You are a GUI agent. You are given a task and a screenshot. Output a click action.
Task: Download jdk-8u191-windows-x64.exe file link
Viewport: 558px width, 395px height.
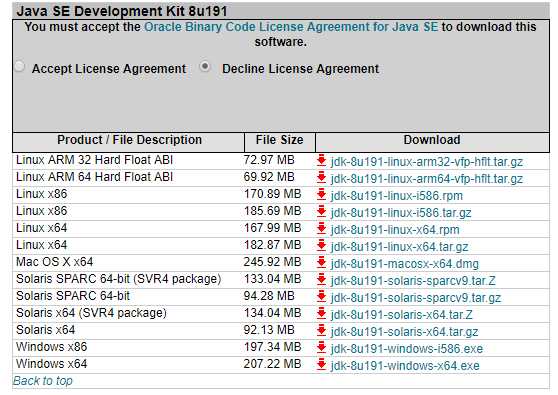405,365
